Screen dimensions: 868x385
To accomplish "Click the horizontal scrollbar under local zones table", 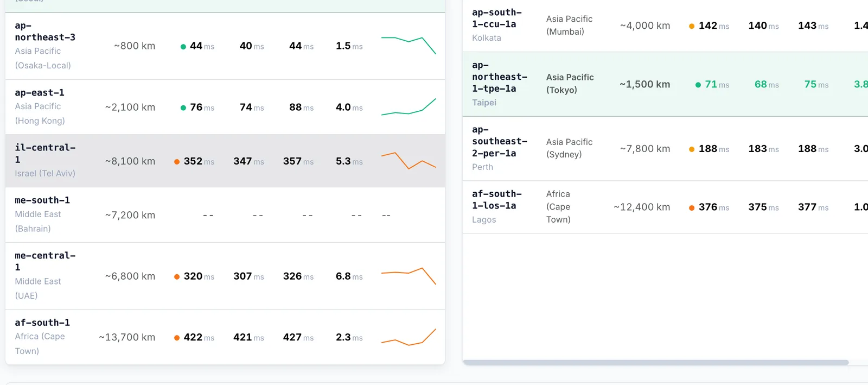I will click(x=655, y=363).
